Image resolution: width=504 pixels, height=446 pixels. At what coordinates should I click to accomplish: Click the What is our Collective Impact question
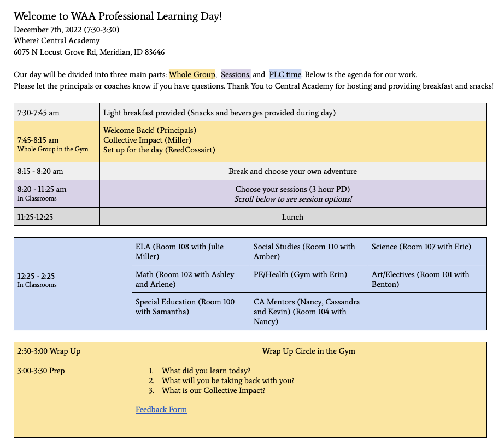213,390
